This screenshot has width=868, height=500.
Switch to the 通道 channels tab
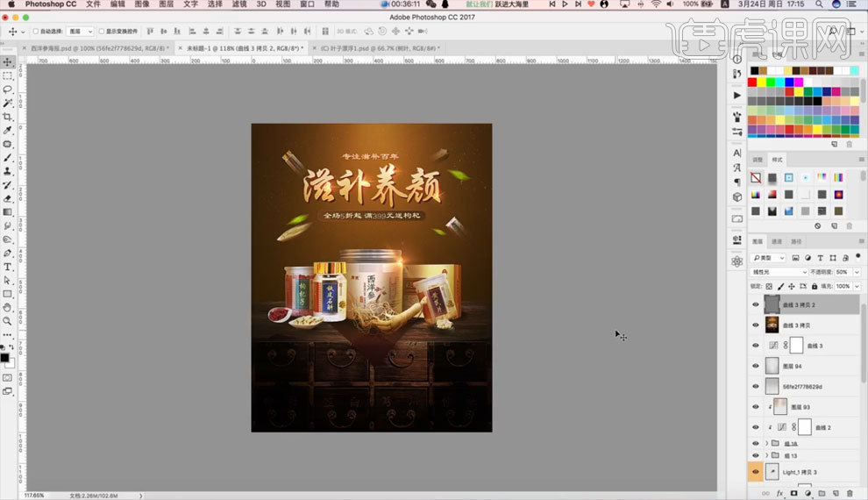(x=777, y=241)
